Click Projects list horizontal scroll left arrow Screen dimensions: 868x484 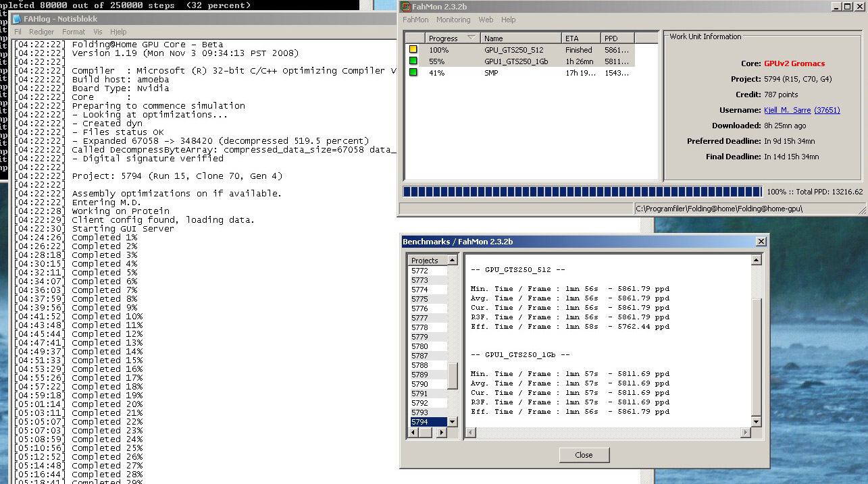[x=412, y=432]
